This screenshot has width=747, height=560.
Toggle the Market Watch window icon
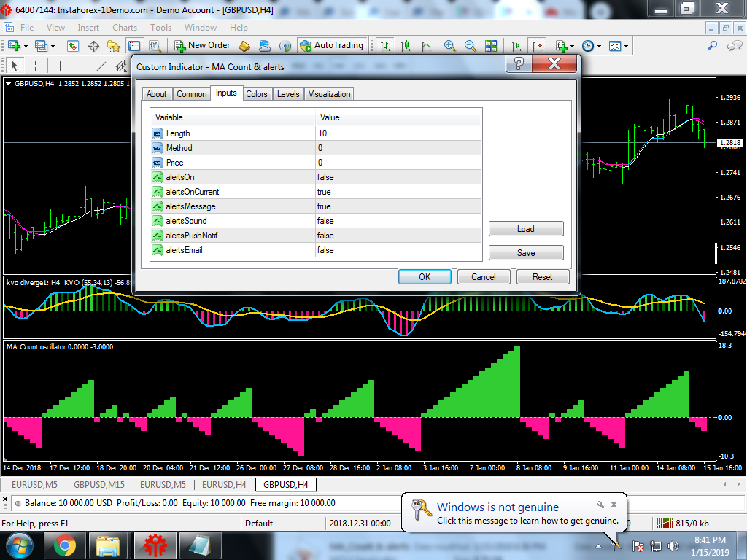click(x=72, y=46)
